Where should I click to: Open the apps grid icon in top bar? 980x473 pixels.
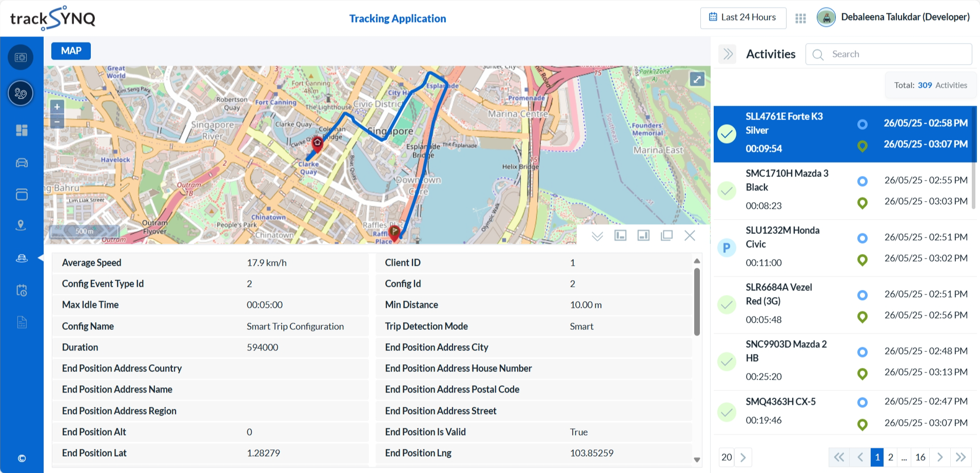coord(800,17)
